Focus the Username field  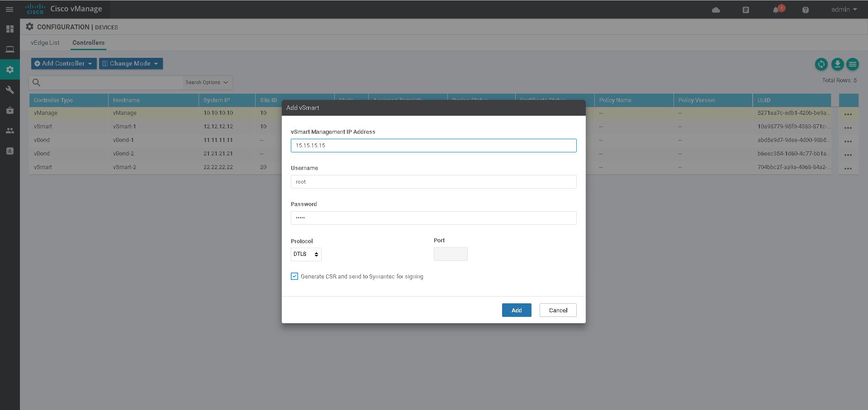(434, 182)
